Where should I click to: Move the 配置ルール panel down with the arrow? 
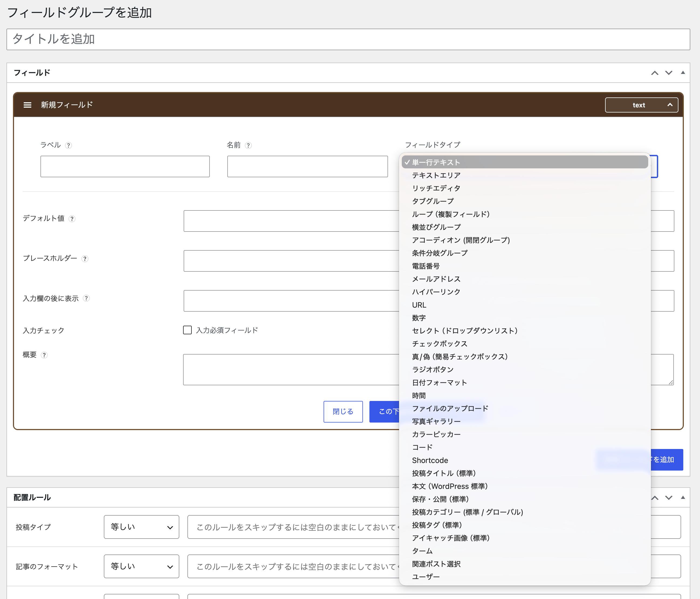(669, 498)
